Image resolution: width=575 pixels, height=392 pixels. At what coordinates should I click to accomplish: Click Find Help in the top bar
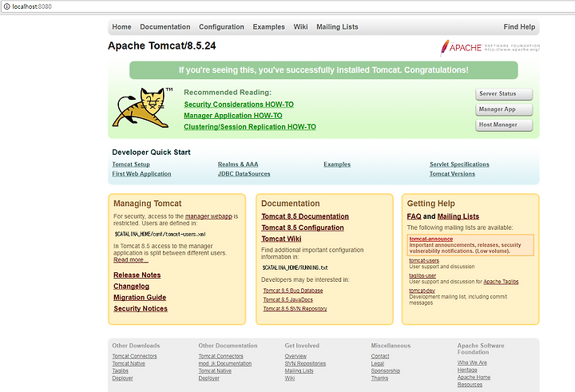tap(519, 27)
